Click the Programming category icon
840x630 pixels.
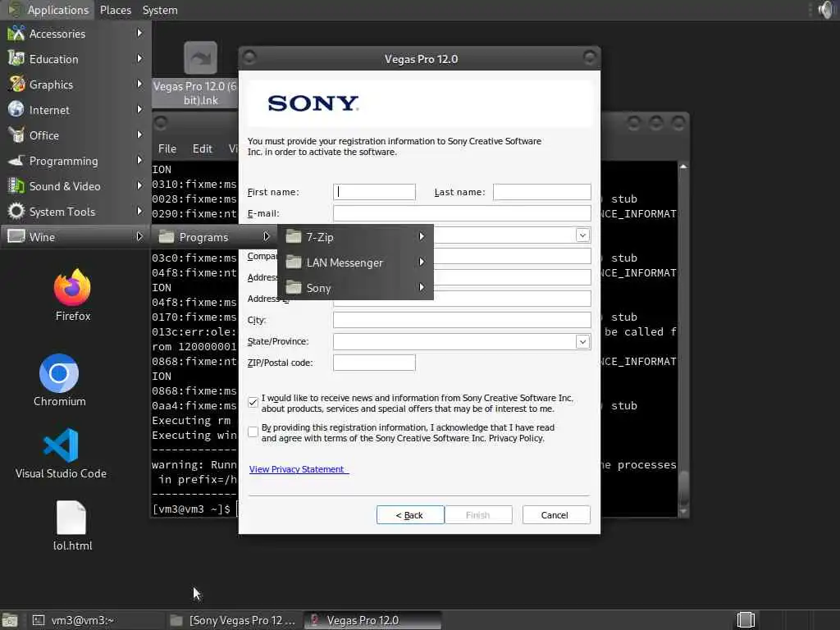[16, 161]
